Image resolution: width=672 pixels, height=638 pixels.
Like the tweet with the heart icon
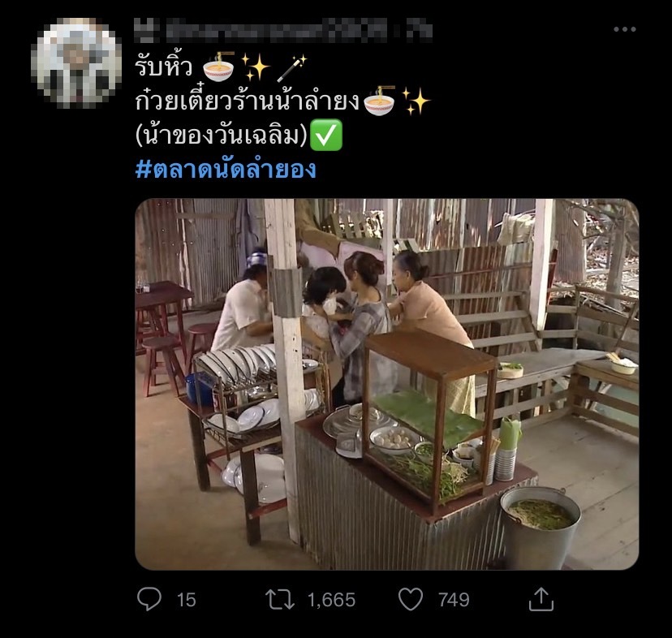point(411,599)
